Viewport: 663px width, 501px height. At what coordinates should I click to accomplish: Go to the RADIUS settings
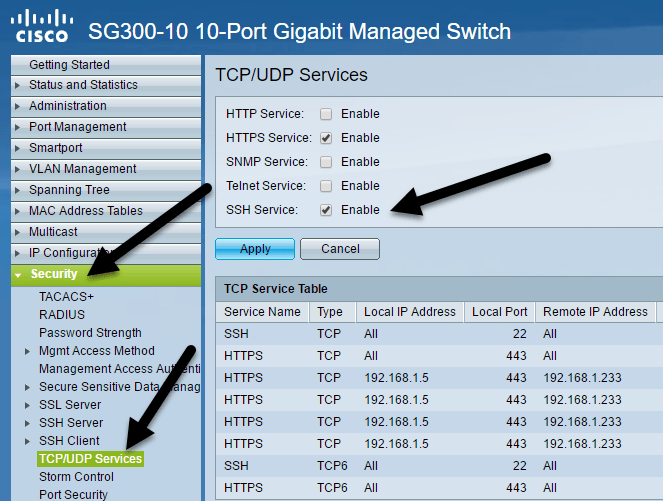point(62,315)
